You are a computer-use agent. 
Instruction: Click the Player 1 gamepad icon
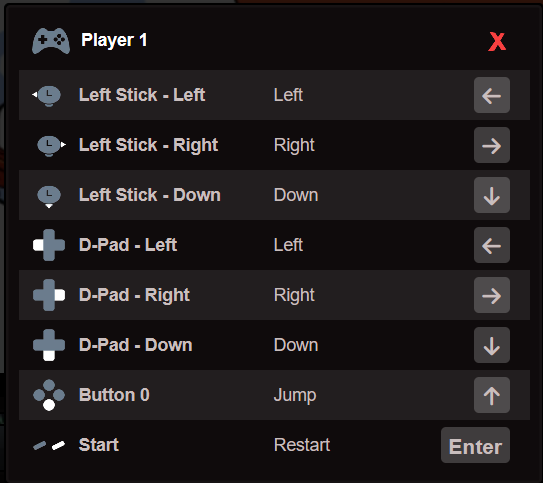tap(51, 41)
